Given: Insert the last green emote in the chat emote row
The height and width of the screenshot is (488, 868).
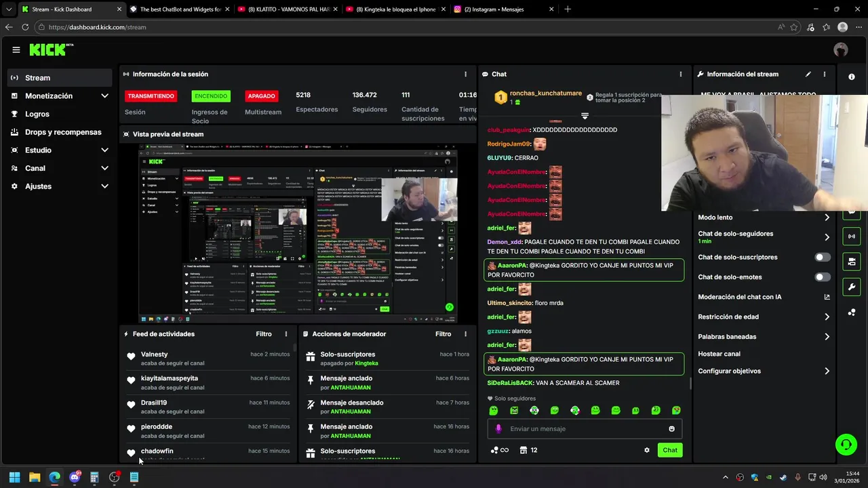Looking at the screenshot, I should (676, 410).
